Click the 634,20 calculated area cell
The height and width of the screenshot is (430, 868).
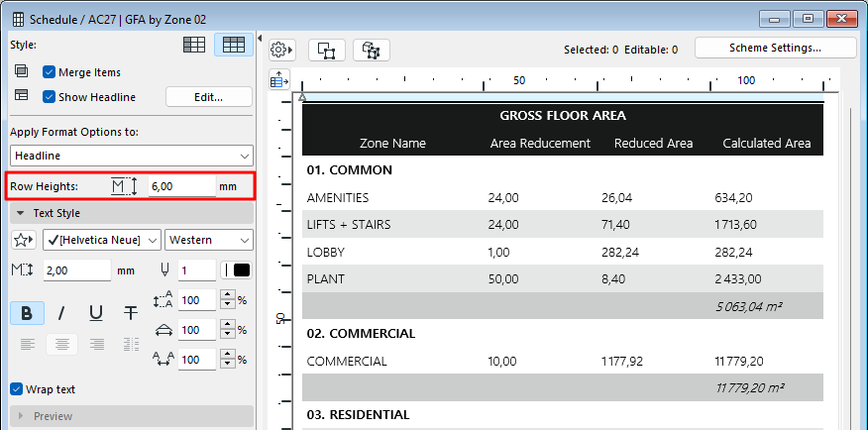click(733, 197)
